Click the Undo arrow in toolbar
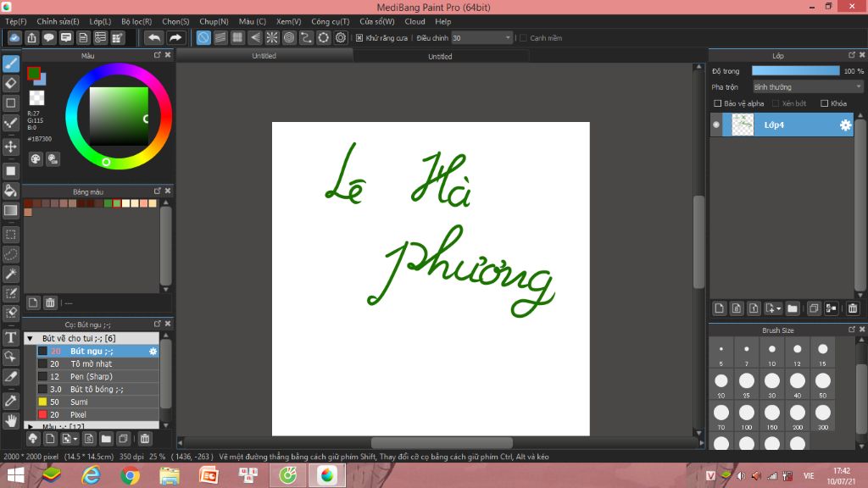 point(154,37)
